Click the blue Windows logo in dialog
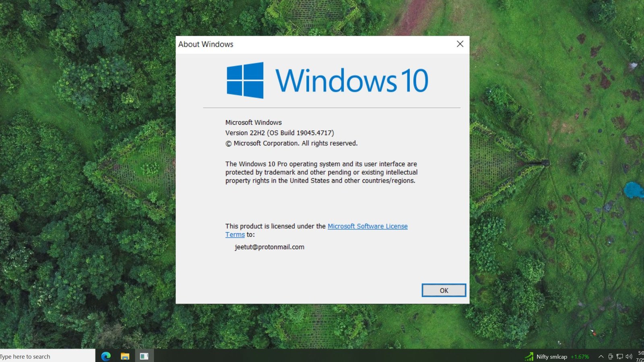Screen dimensions: 644x362 click(245, 80)
